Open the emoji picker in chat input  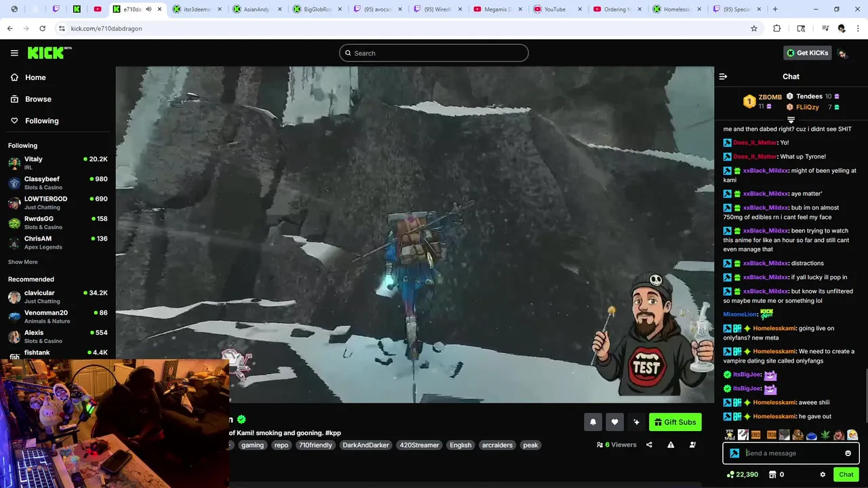(x=848, y=453)
